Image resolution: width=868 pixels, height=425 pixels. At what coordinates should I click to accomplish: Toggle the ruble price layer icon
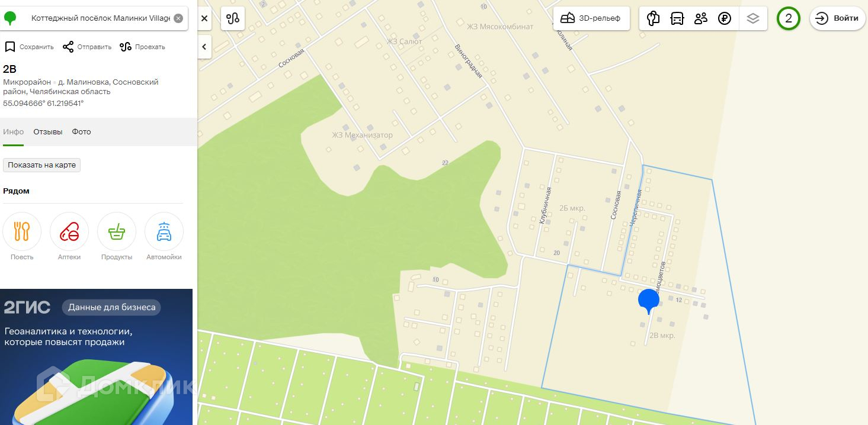click(x=724, y=18)
